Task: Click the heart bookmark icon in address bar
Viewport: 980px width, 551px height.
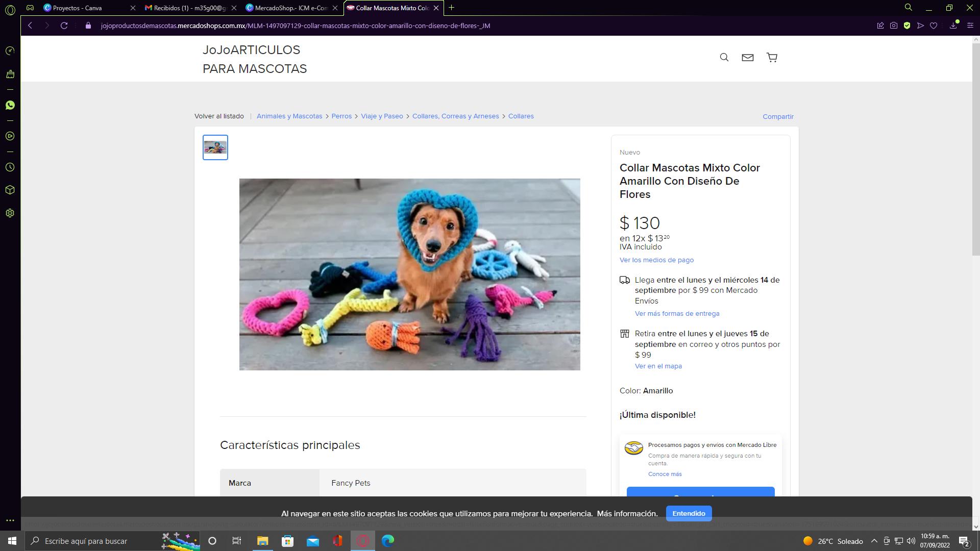Action: [934, 26]
